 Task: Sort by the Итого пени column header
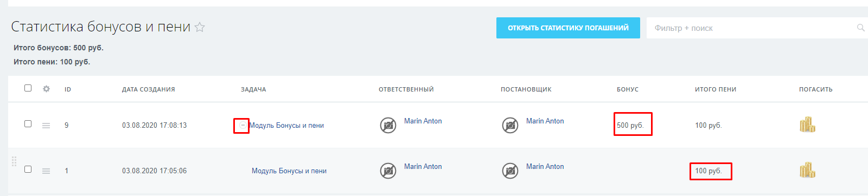coord(716,89)
